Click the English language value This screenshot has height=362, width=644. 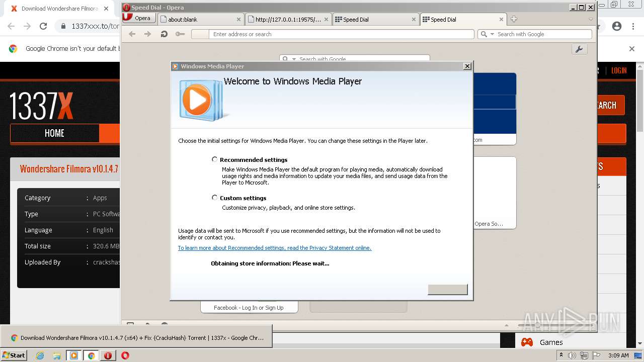pyautogui.click(x=103, y=230)
